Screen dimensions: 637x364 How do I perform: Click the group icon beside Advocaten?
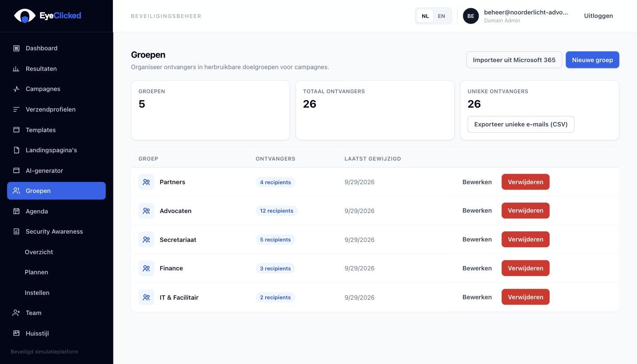(147, 211)
